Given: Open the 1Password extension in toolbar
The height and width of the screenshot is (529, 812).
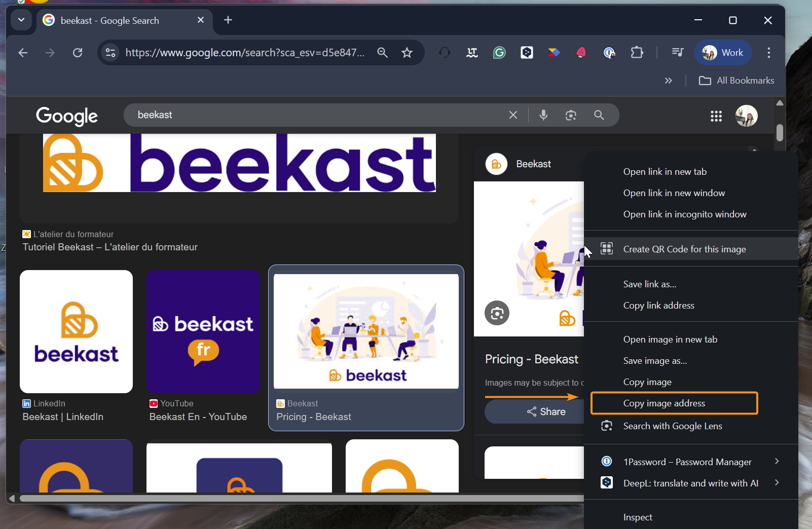Looking at the screenshot, I should (609, 53).
